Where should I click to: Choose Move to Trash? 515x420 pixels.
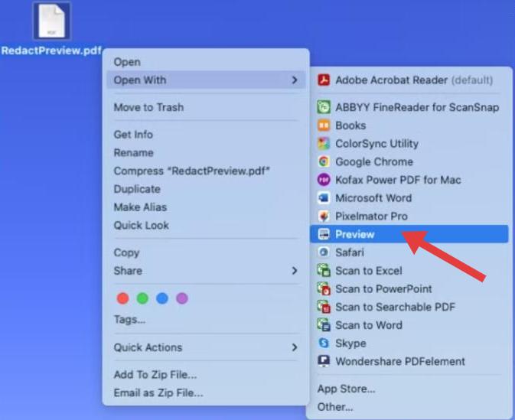point(206,107)
